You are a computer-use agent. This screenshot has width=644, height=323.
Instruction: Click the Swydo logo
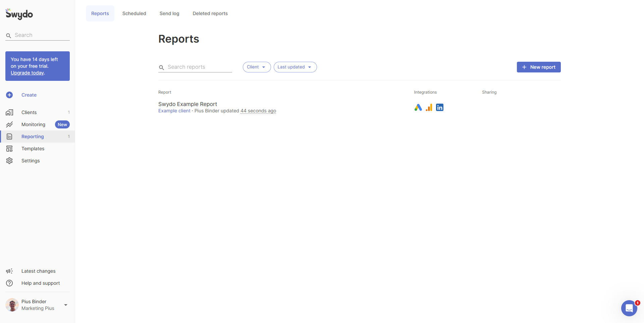click(x=19, y=14)
